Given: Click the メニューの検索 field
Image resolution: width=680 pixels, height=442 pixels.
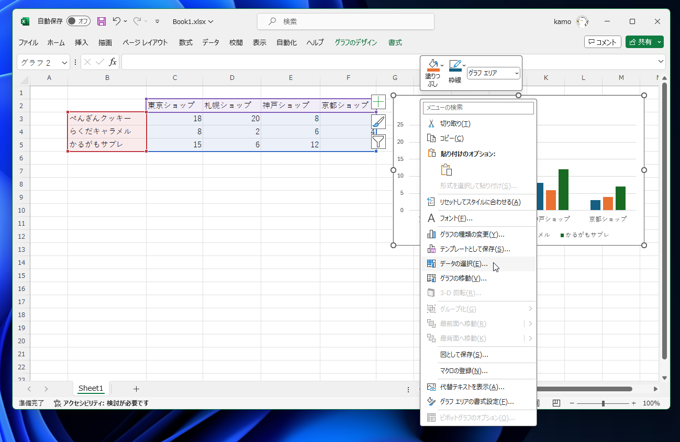Looking at the screenshot, I should pos(478,108).
